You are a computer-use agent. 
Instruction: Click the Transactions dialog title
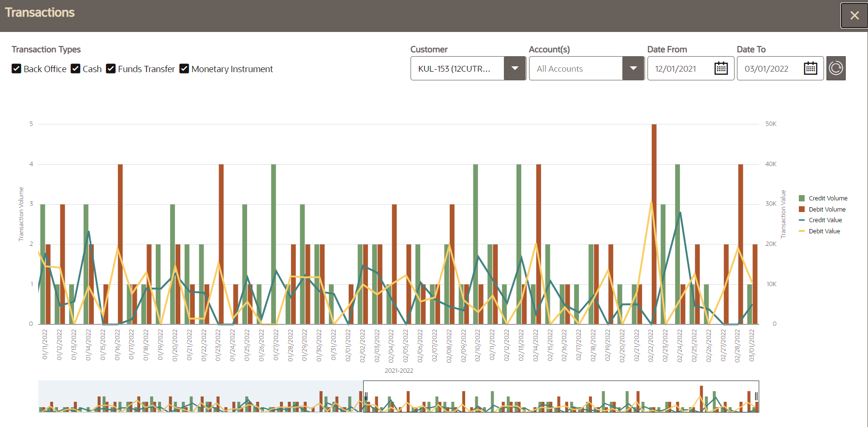pyautogui.click(x=40, y=13)
